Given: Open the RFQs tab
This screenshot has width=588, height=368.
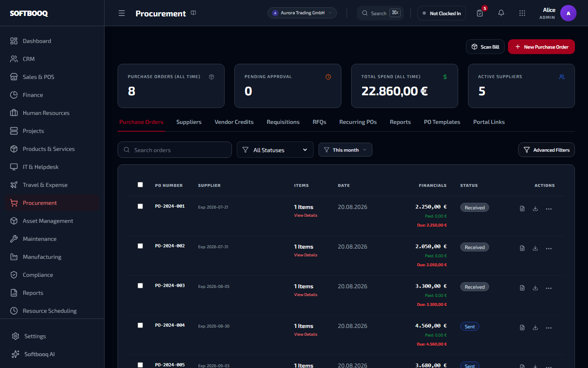Looking at the screenshot, I should tap(319, 122).
